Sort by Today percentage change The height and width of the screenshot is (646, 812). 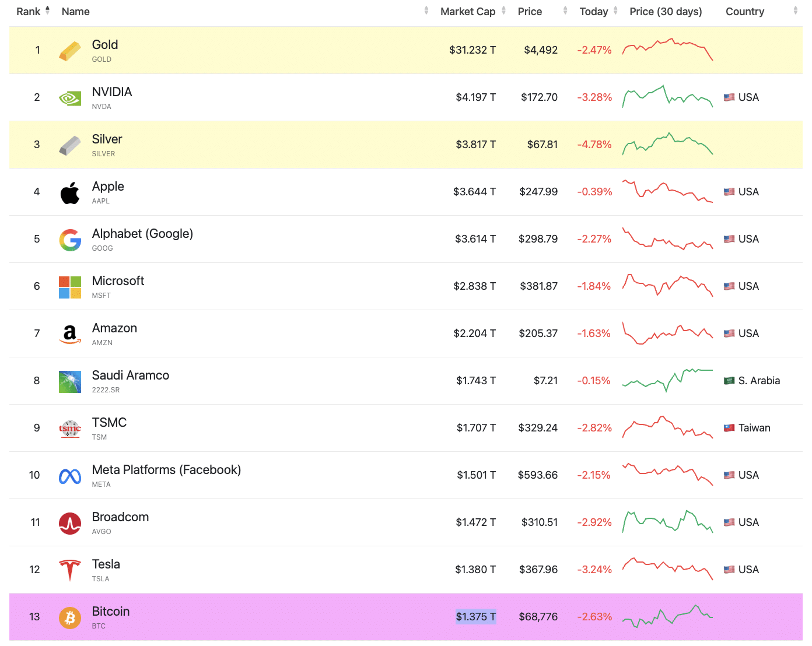pyautogui.click(x=594, y=12)
